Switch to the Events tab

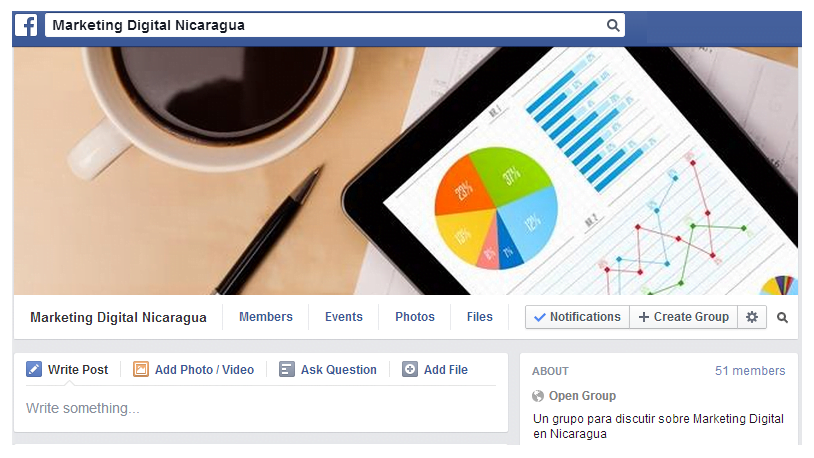(344, 317)
